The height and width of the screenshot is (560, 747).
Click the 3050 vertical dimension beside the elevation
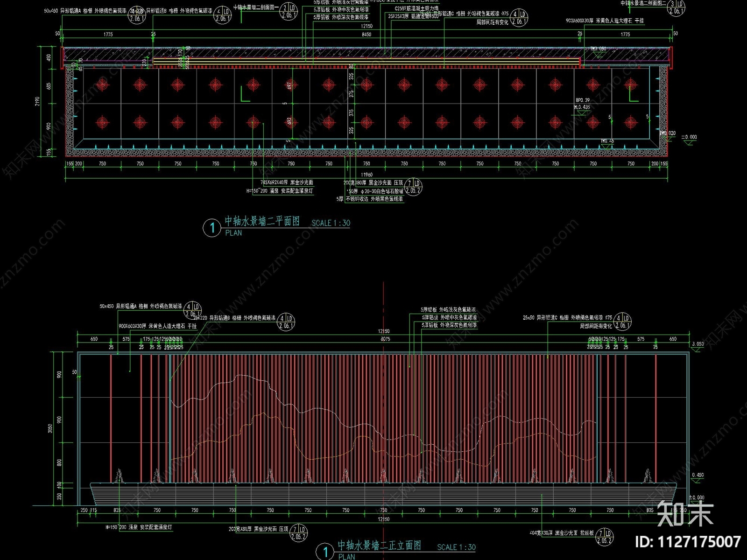(x=50, y=428)
